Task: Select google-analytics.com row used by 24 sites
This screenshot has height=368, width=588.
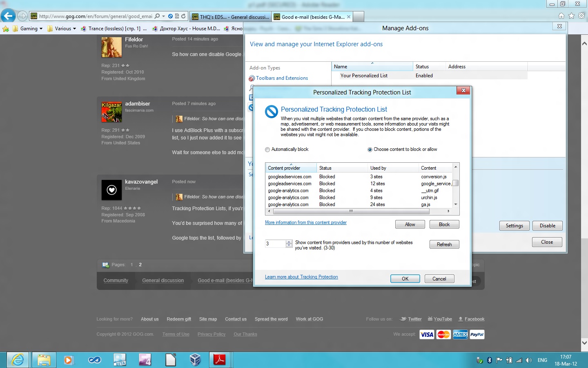Action: (359, 204)
